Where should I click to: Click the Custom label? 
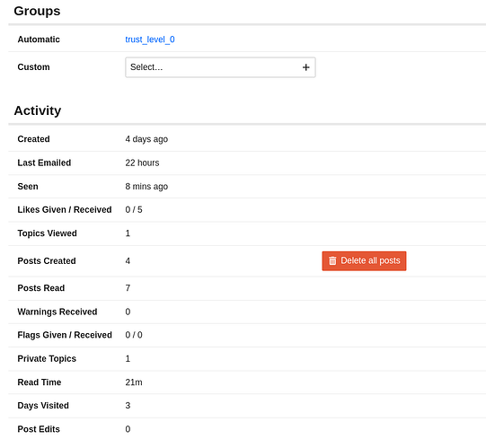coord(34,67)
